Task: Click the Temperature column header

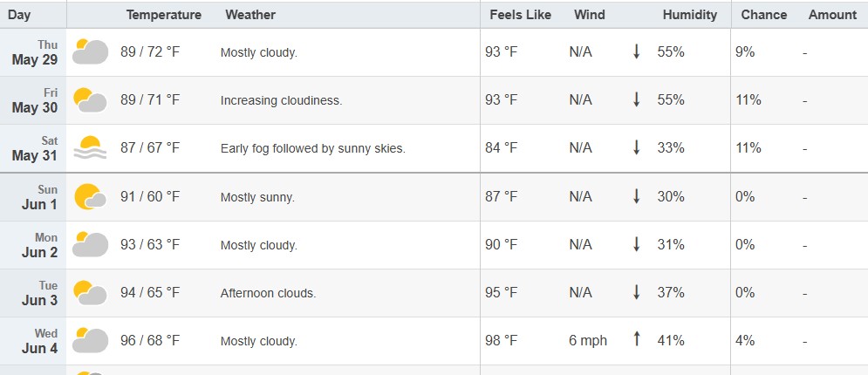Action: pyautogui.click(x=164, y=15)
